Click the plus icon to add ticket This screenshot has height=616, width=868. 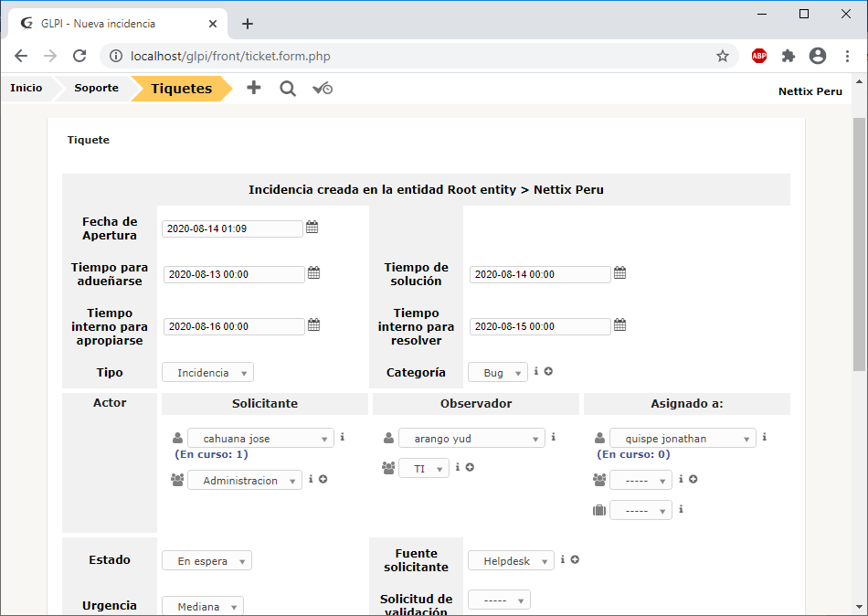click(254, 89)
